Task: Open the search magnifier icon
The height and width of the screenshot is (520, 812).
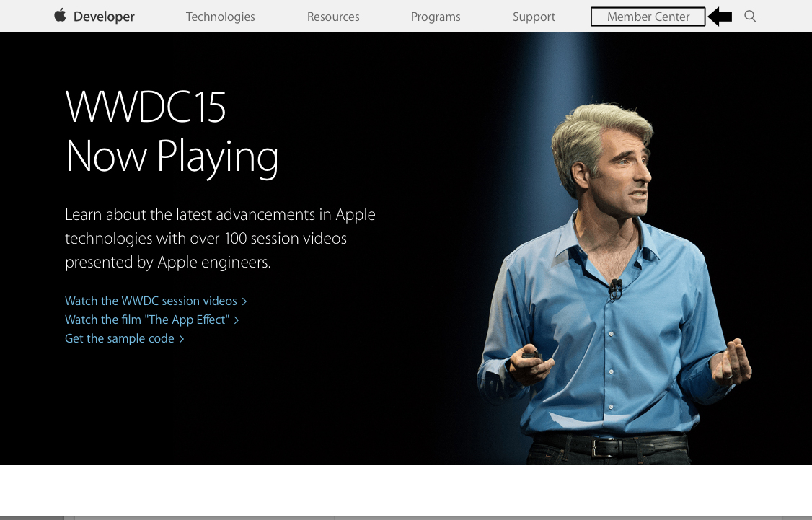Action: (x=750, y=17)
